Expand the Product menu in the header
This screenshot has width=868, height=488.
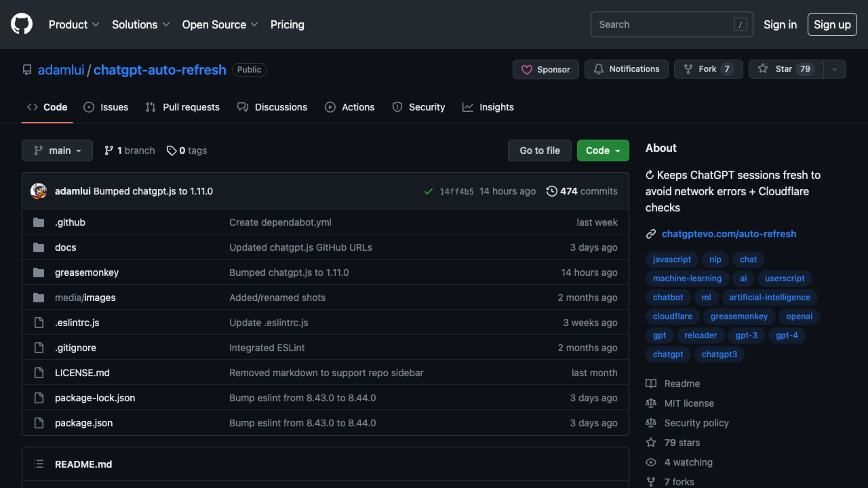(73, 25)
